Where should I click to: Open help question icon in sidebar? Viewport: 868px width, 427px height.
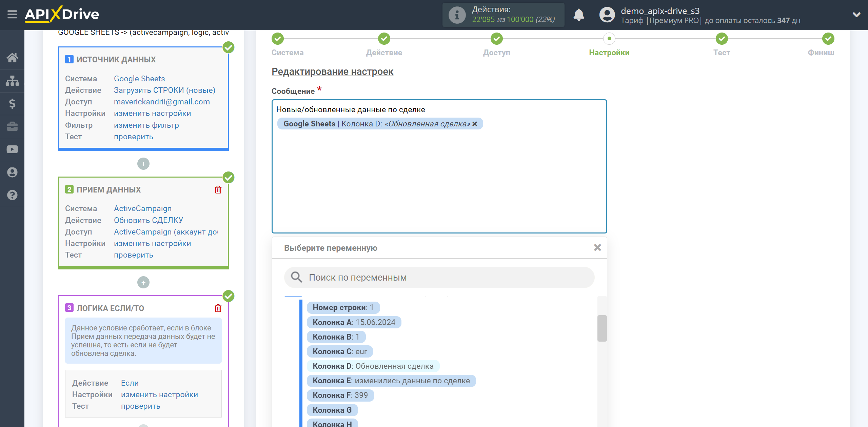pos(12,195)
